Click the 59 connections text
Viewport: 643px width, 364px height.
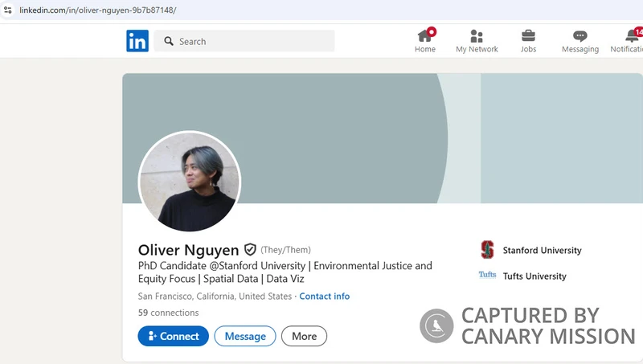168,313
